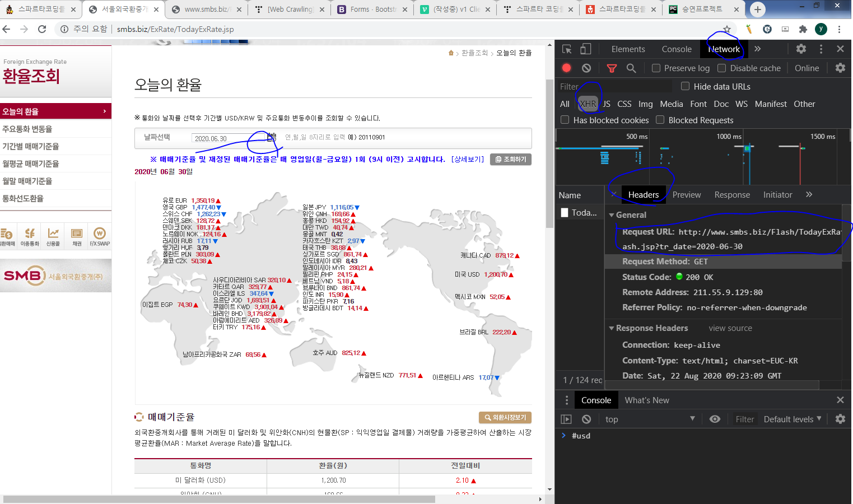Open the Chrome profile avatar

click(821, 29)
